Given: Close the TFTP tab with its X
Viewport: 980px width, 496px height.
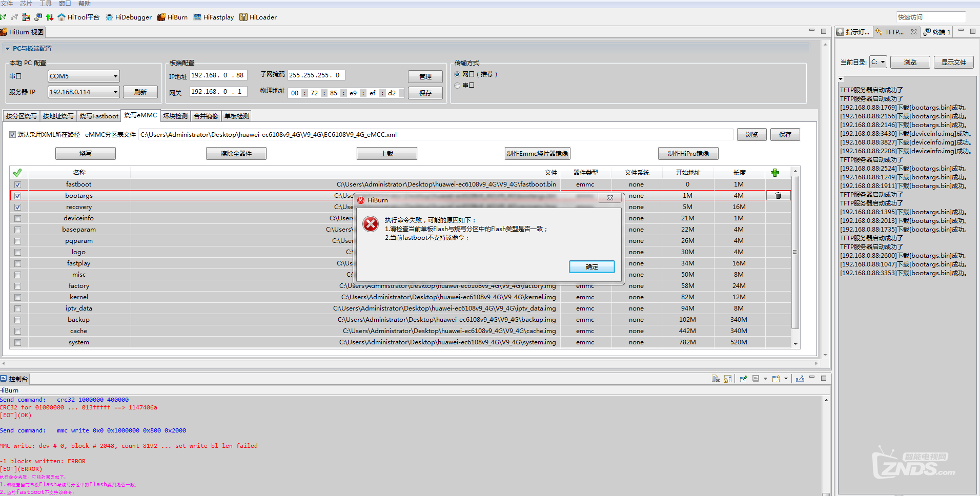Looking at the screenshot, I should tap(913, 32).
